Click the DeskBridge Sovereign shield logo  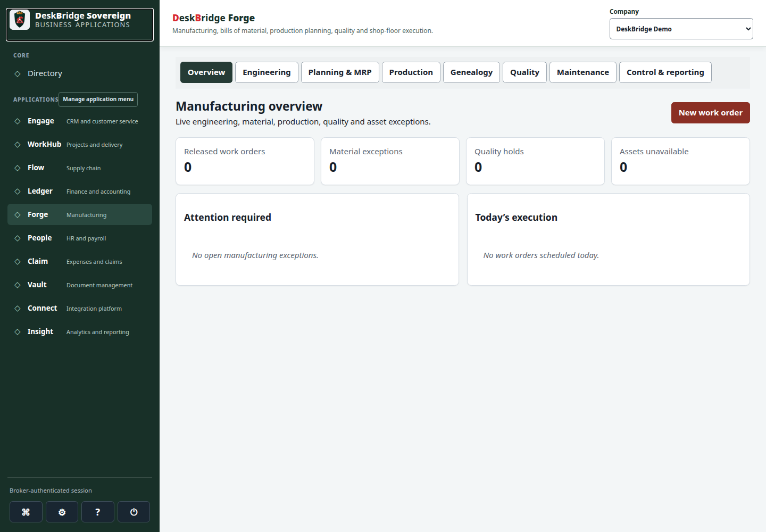pos(20,20)
